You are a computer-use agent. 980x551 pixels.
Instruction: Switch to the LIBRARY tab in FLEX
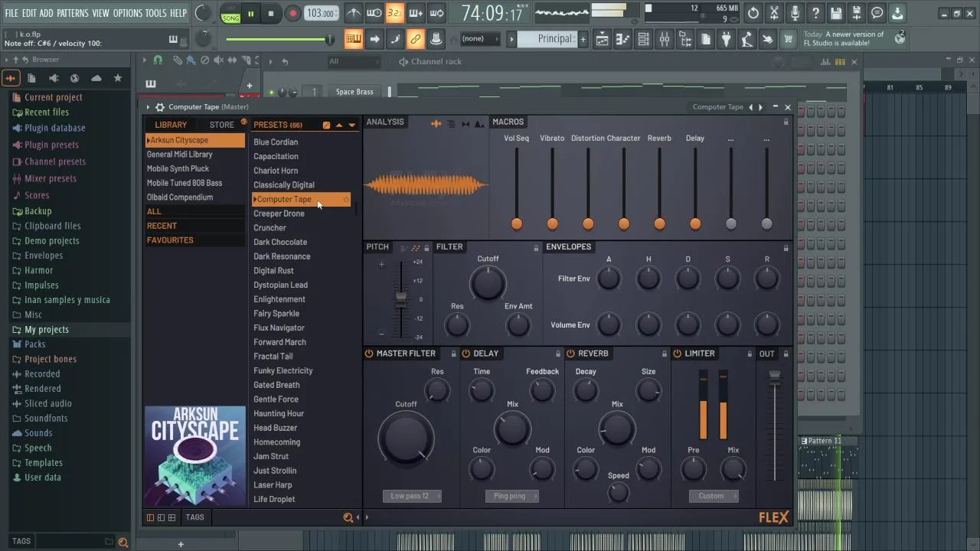coord(171,125)
